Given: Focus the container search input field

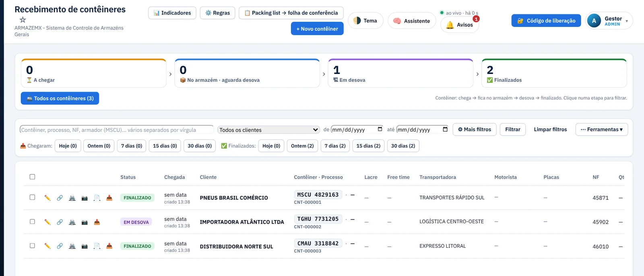Looking at the screenshot, I should point(117,130).
